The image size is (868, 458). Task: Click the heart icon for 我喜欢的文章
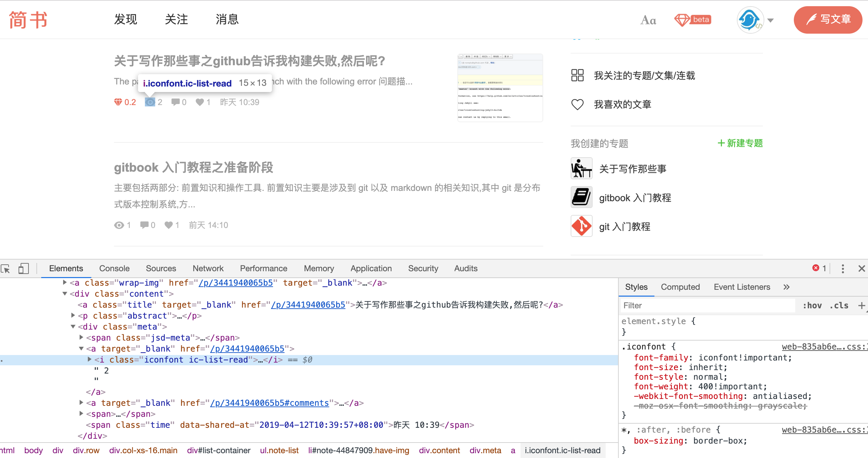(x=577, y=104)
